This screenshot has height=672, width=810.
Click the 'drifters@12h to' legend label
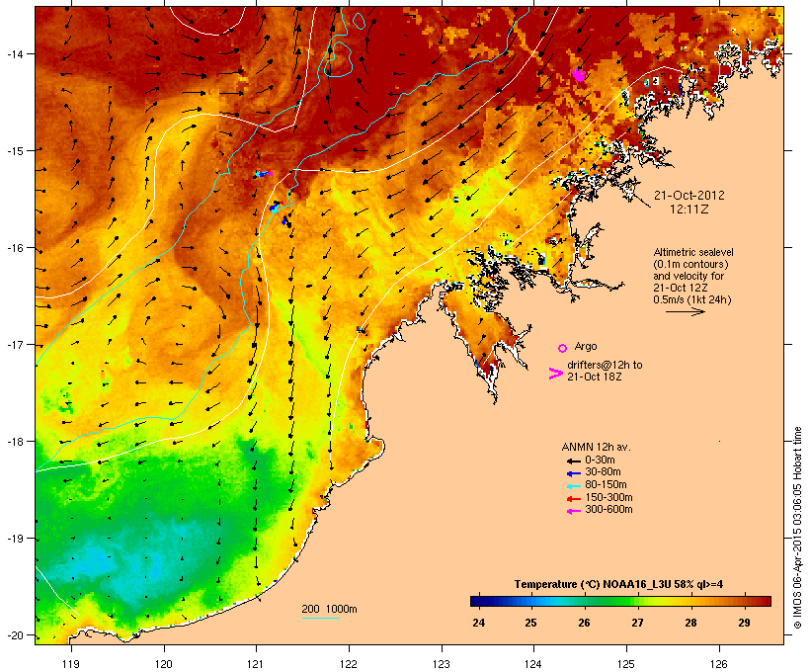605,365
